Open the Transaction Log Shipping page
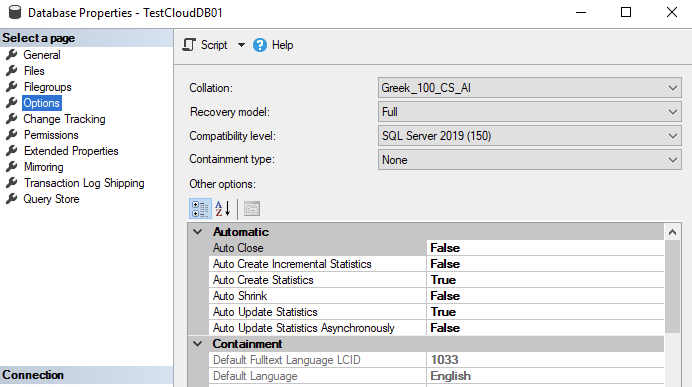The image size is (692, 387). coord(84,183)
